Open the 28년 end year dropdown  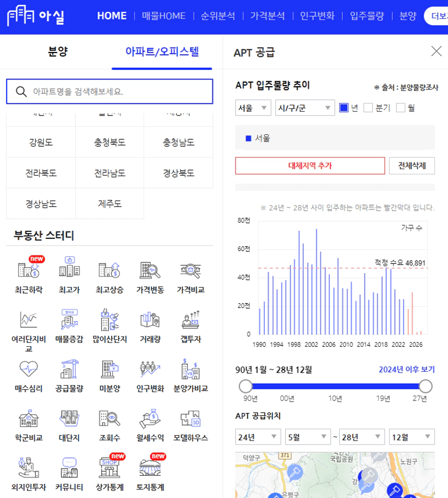click(x=362, y=437)
